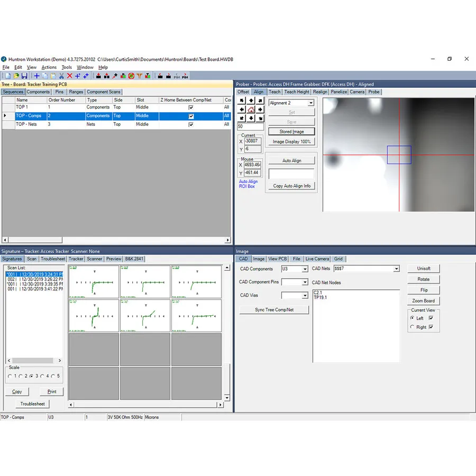Click the Save floppy disk toolbar icon
Viewport: 476px width, 476px height.
pos(24,76)
